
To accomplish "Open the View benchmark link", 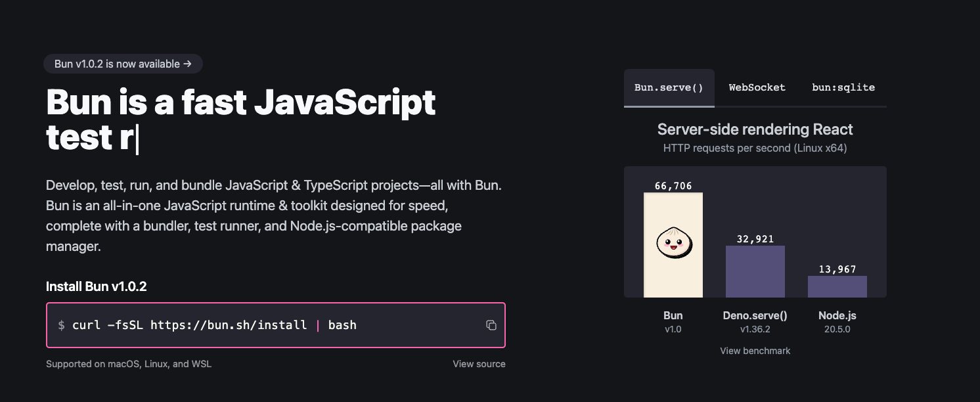I will [755, 351].
